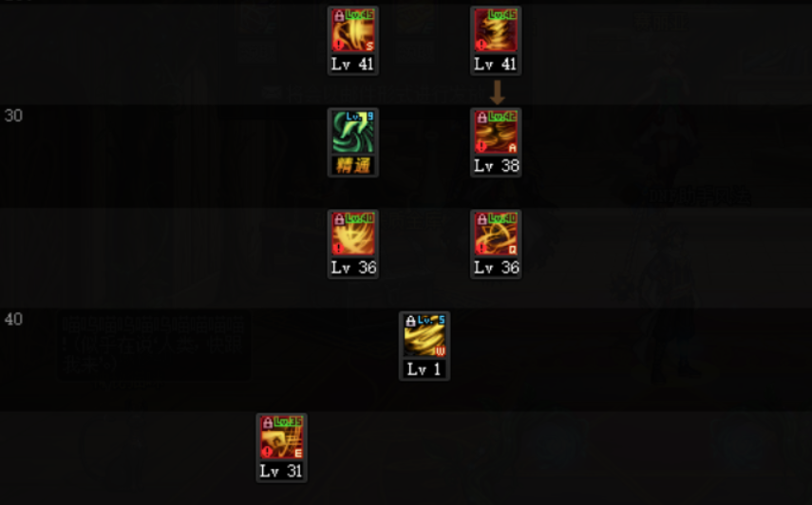Select the yellow Lv 1 skill with W hotkey
The image size is (812, 505).
[x=425, y=346]
